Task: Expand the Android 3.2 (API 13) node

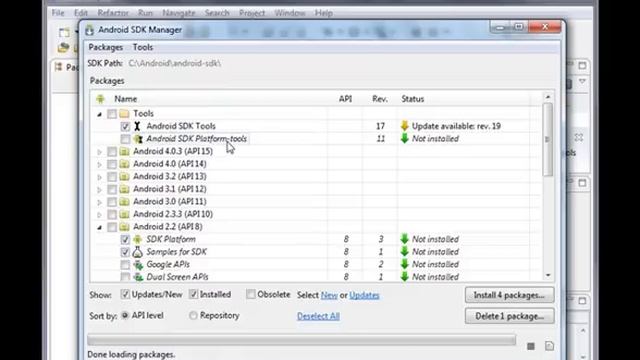Action: [x=100, y=178]
